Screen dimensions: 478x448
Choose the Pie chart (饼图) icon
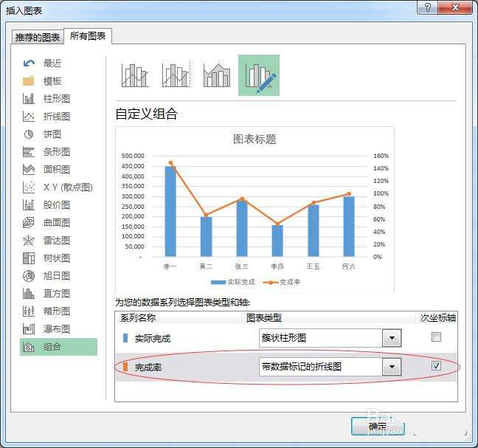tap(29, 134)
